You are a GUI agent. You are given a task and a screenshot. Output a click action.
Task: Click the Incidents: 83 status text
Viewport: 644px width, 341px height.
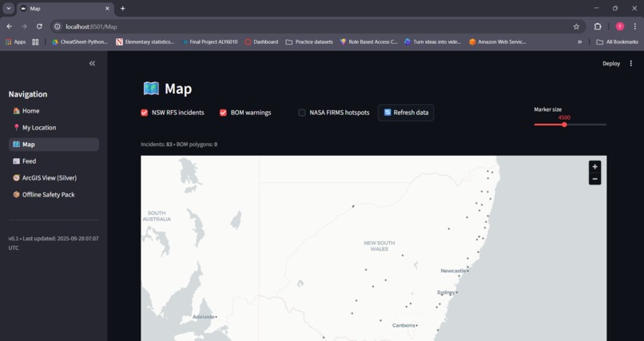point(157,145)
